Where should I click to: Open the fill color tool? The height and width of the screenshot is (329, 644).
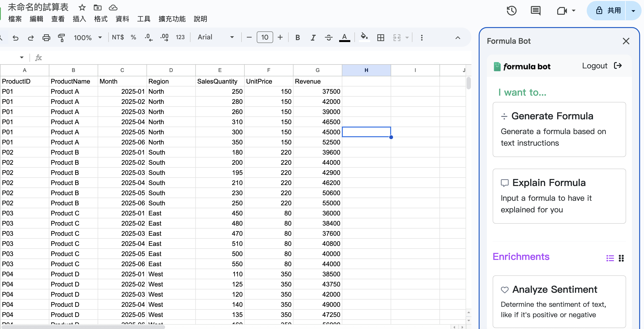coord(364,37)
